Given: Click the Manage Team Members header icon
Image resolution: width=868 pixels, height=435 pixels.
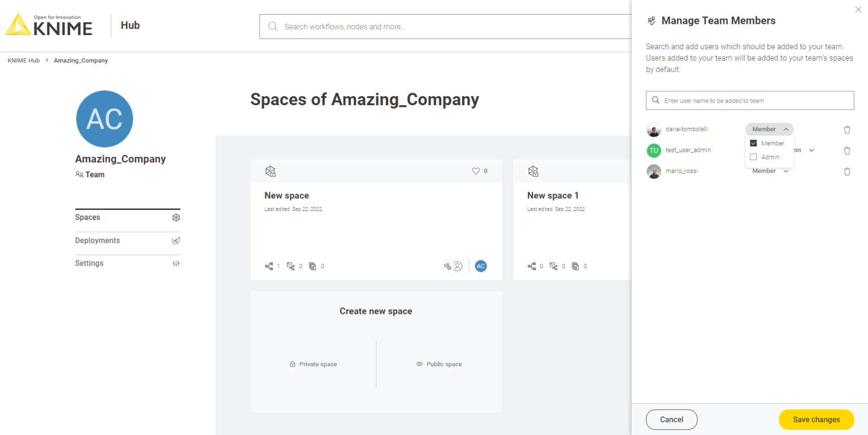Looking at the screenshot, I should (652, 21).
